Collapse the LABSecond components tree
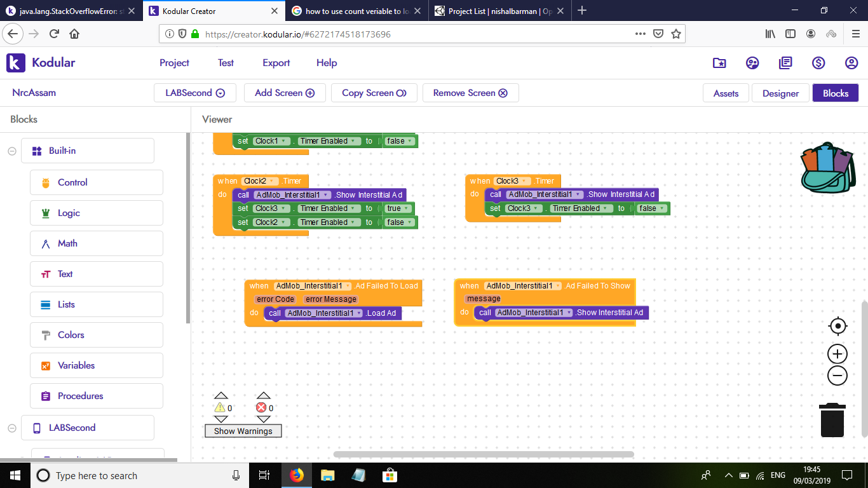The height and width of the screenshot is (488, 868). coord(11,428)
